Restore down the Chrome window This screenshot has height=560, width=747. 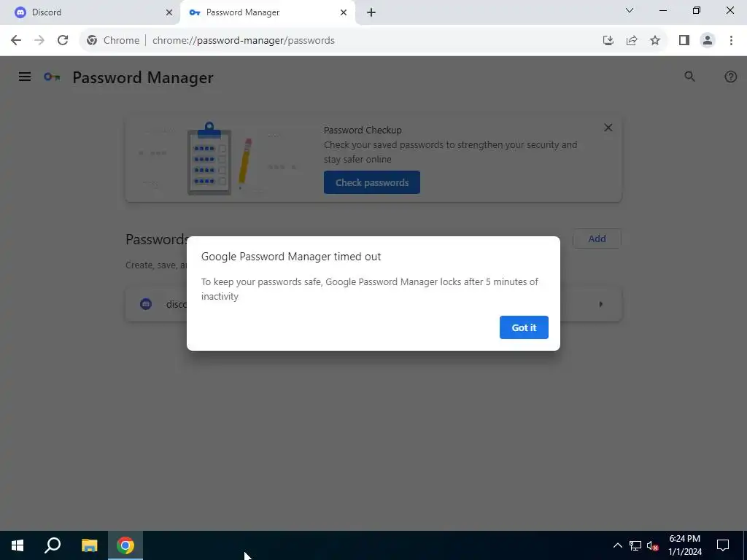[697, 10]
